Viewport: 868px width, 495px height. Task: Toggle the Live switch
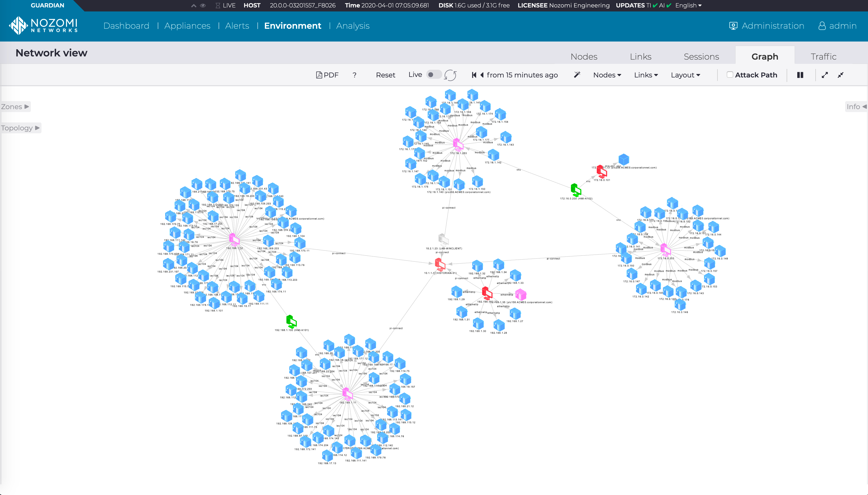click(x=434, y=75)
